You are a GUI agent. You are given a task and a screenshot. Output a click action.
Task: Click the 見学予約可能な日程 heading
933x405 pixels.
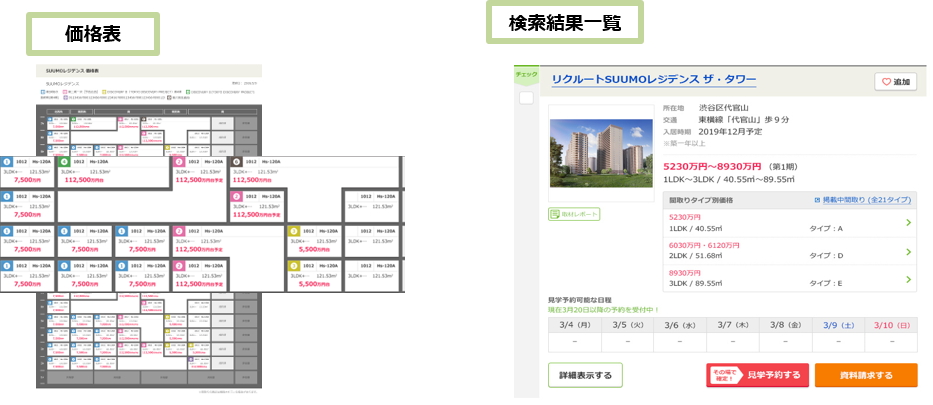(580, 300)
